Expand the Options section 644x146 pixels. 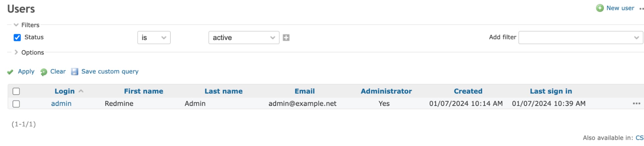tap(16, 52)
